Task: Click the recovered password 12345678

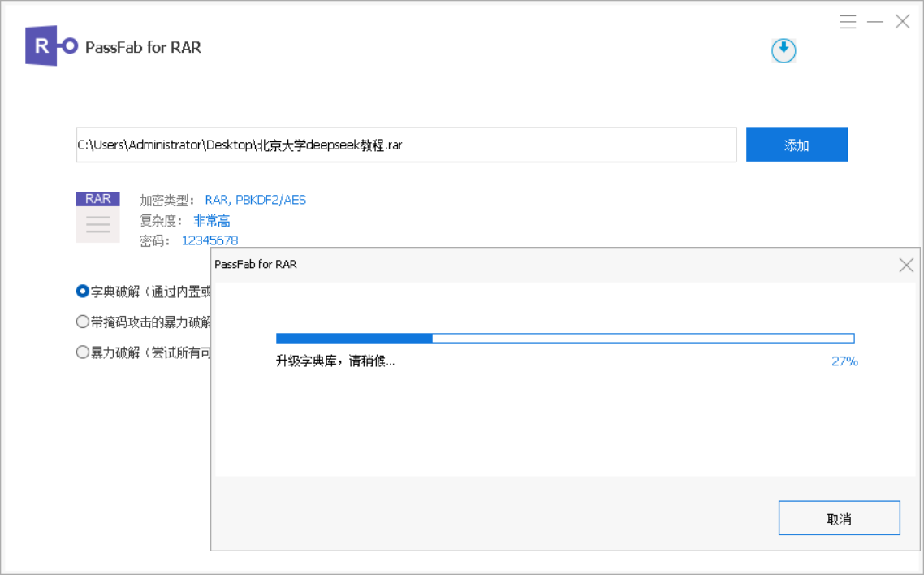Action: coord(209,240)
